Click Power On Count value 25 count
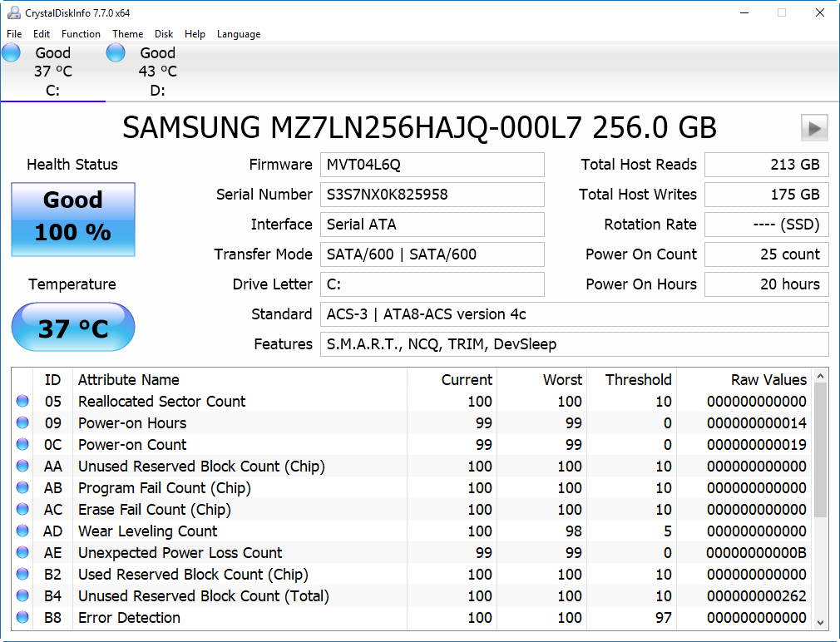Viewport: 840px width, 642px height. [x=767, y=254]
